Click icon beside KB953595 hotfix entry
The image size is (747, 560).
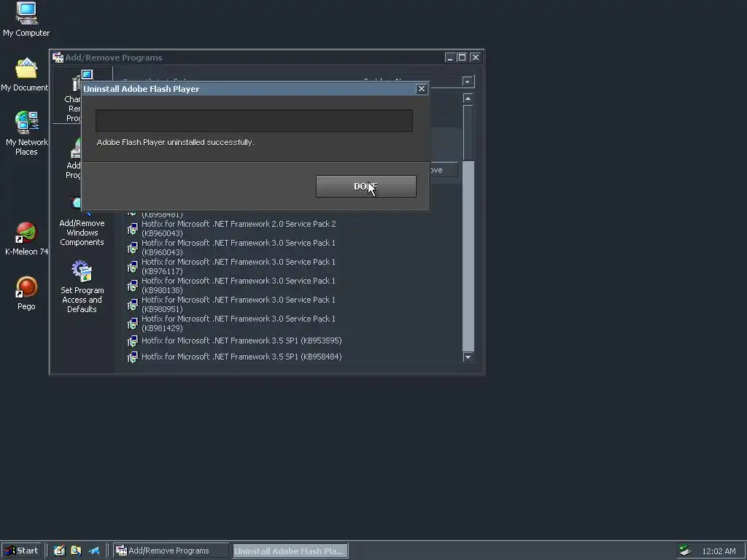133,341
